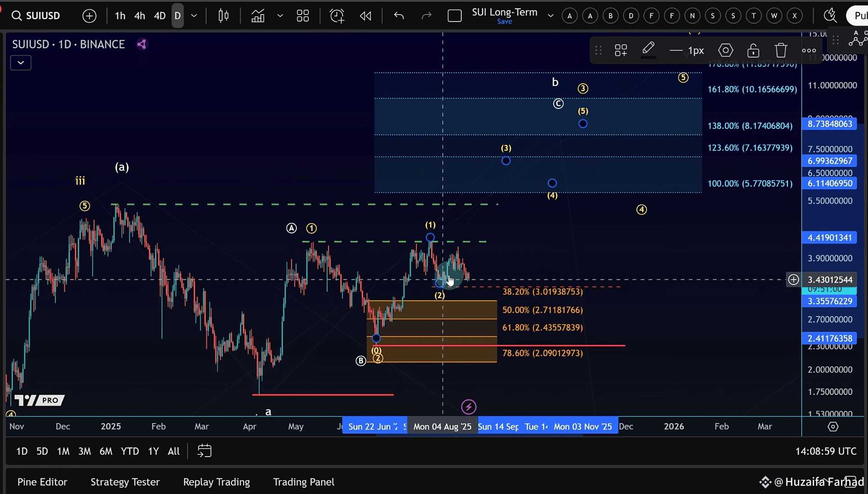The height and width of the screenshot is (494, 868).
Task: Switch to 4h timeframe
Action: pos(140,16)
